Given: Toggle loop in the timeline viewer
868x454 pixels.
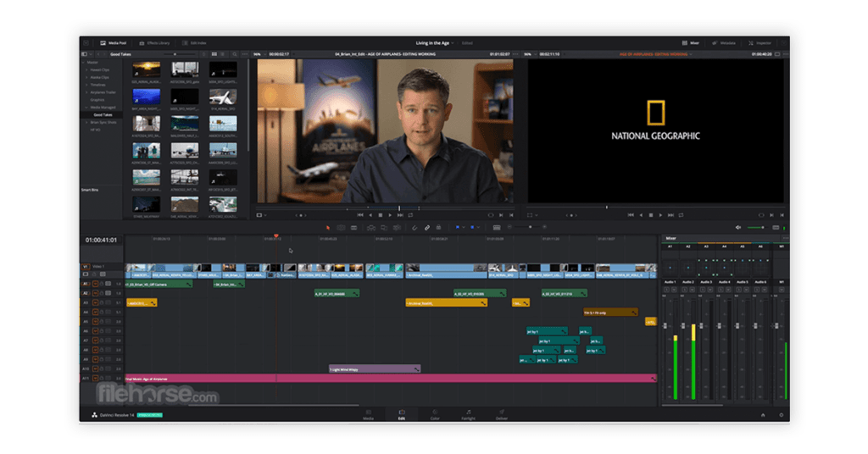Looking at the screenshot, I should pyautogui.click(x=681, y=215).
